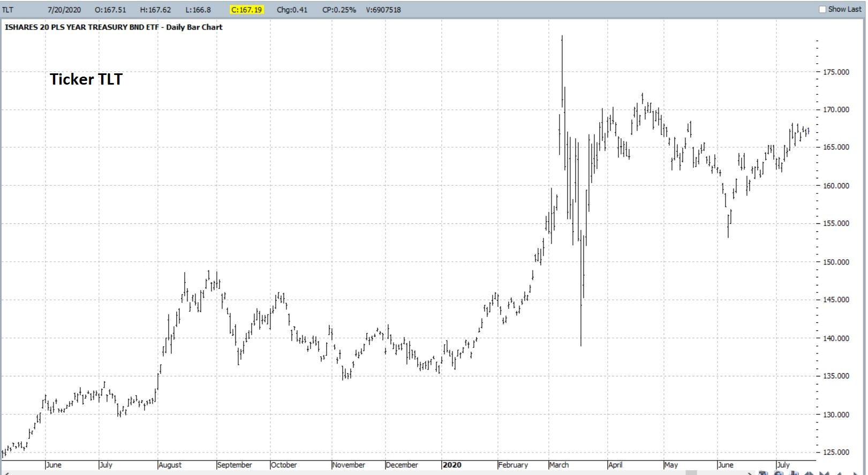Click the 145.000 price axis label

pyautogui.click(x=836, y=299)
